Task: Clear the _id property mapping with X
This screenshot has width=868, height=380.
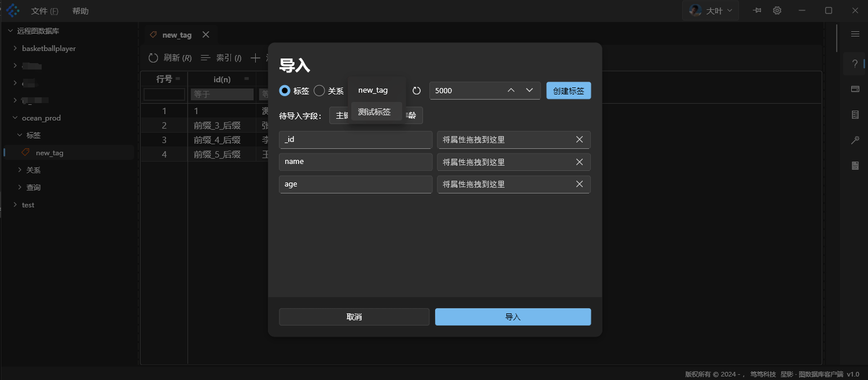Action: (x=579, y=140)
